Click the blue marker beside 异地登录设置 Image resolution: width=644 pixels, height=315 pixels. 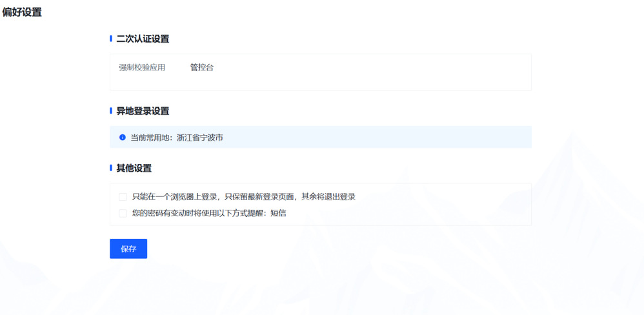click(x=111, y=111)
